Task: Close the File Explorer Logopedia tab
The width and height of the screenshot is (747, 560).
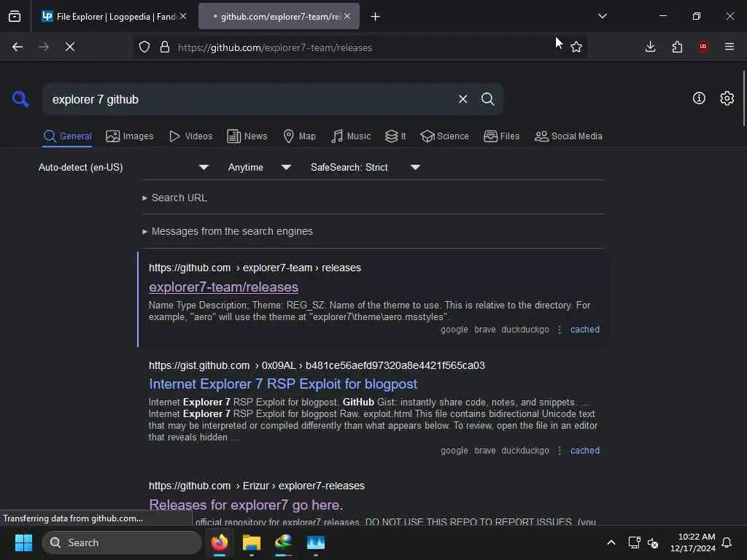Action: [183, 17]
